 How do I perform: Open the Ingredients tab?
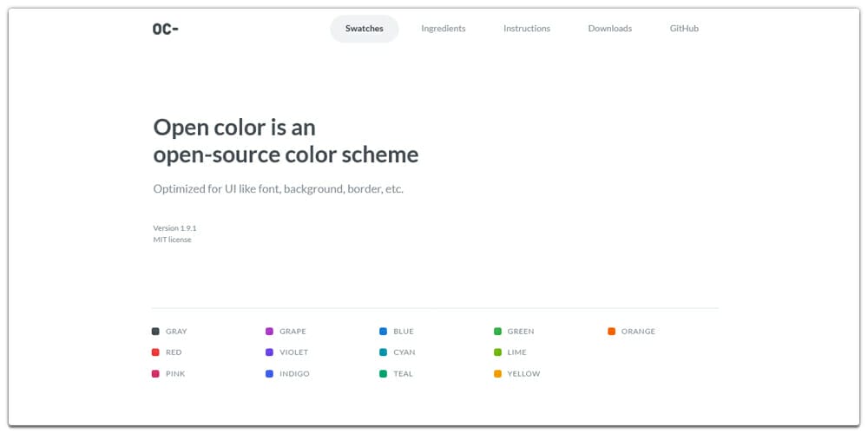pos(444,29)
